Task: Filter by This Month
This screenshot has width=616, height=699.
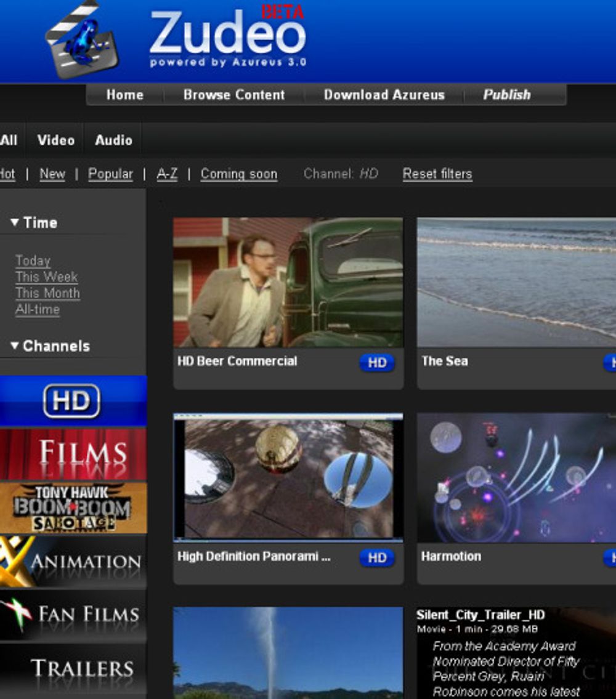Action: coord(47,293)
